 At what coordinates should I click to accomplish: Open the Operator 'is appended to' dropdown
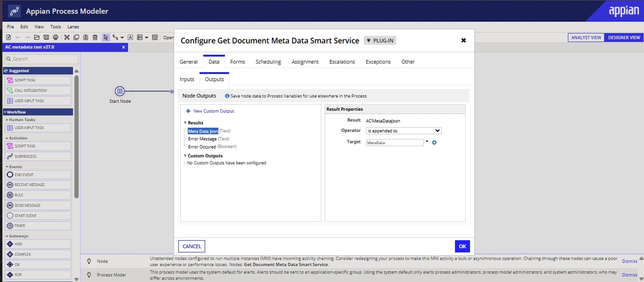404,131
